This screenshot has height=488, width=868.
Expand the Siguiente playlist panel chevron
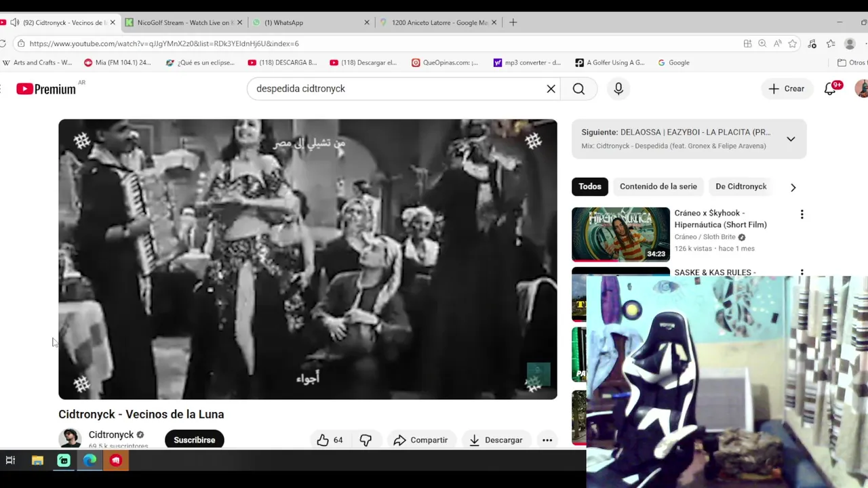tap(791, 139)
